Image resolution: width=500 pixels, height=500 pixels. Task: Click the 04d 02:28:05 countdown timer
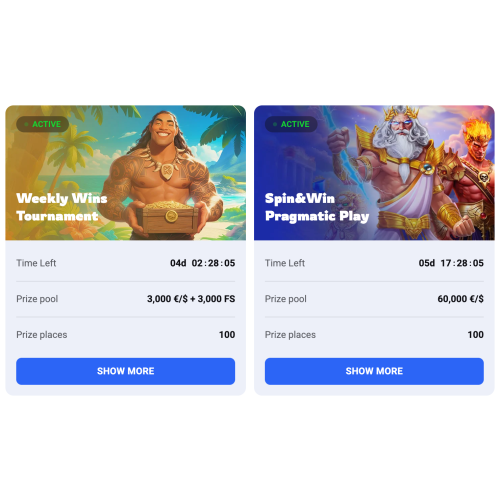coord(202,263)
